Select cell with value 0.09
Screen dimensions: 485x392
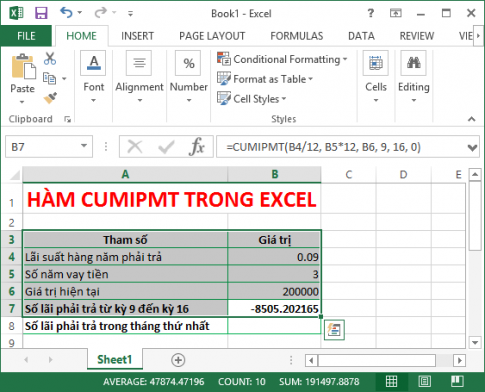pyautogui.click(x=274, y=257)
